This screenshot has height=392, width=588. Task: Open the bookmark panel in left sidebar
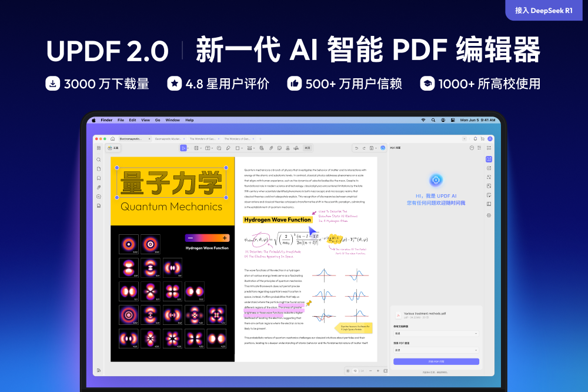pos(99,178)
